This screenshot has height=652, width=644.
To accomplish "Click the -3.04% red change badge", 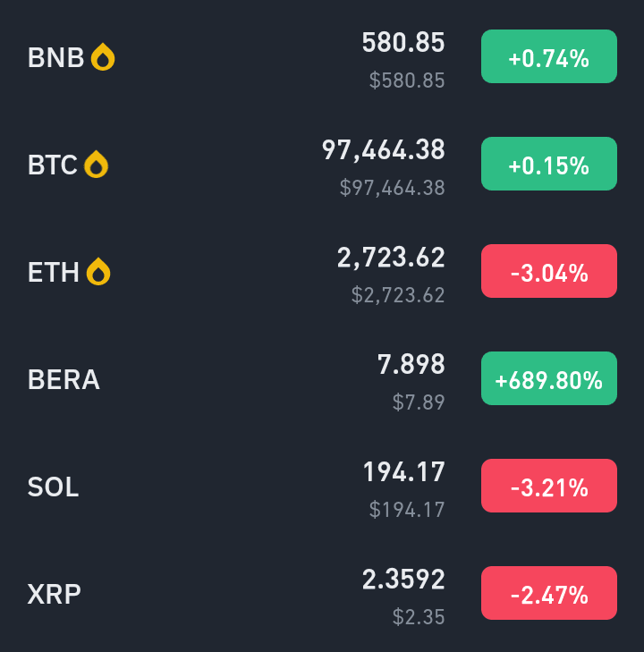I will 549,271.
